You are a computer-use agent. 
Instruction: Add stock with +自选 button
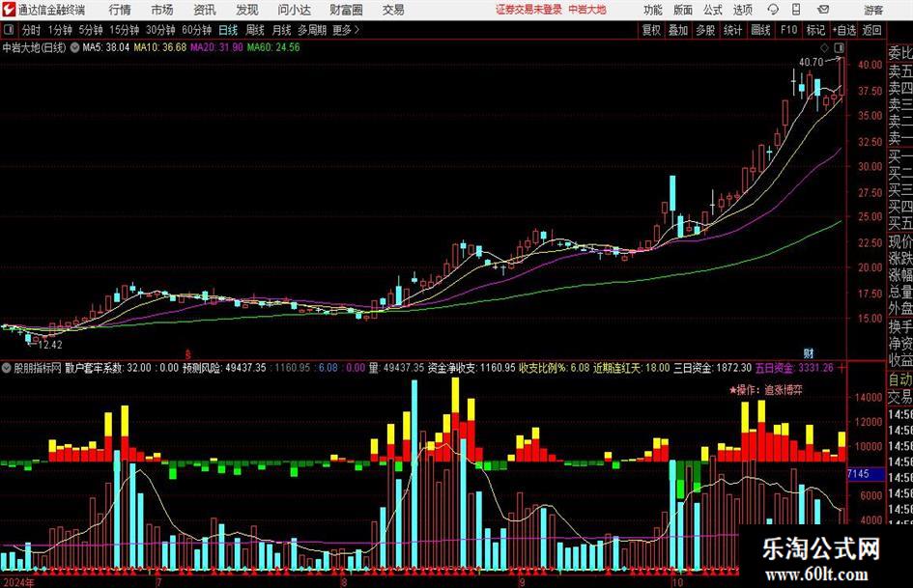[843, 30]
